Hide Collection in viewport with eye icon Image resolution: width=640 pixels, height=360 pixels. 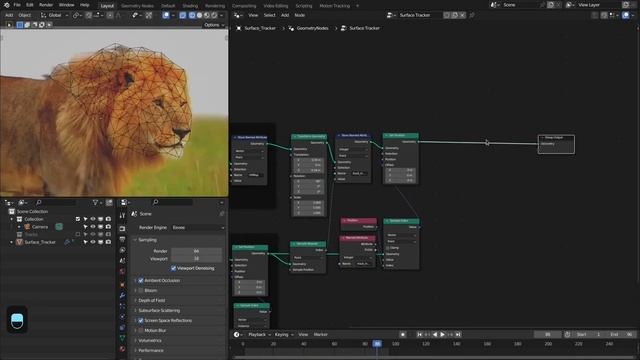pos(93,219)
